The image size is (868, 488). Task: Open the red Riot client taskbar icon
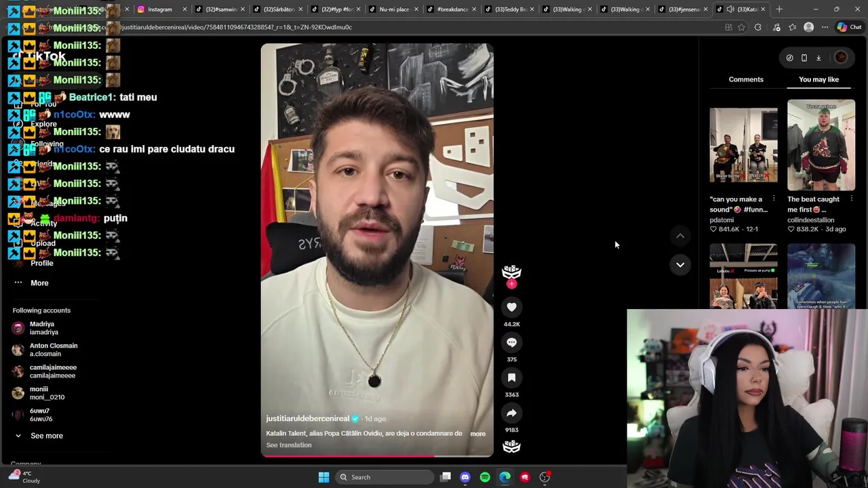(525, 477)
